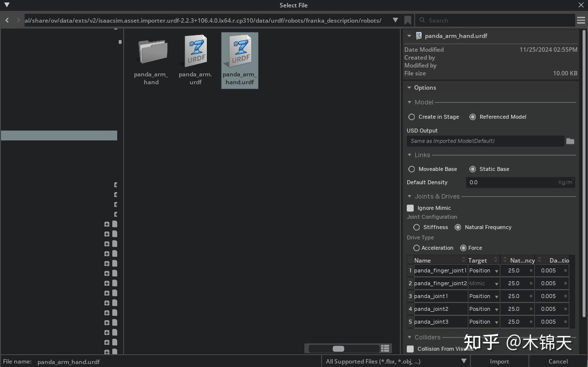Switch to detail view using the grid icon

(x=386, y=348)
